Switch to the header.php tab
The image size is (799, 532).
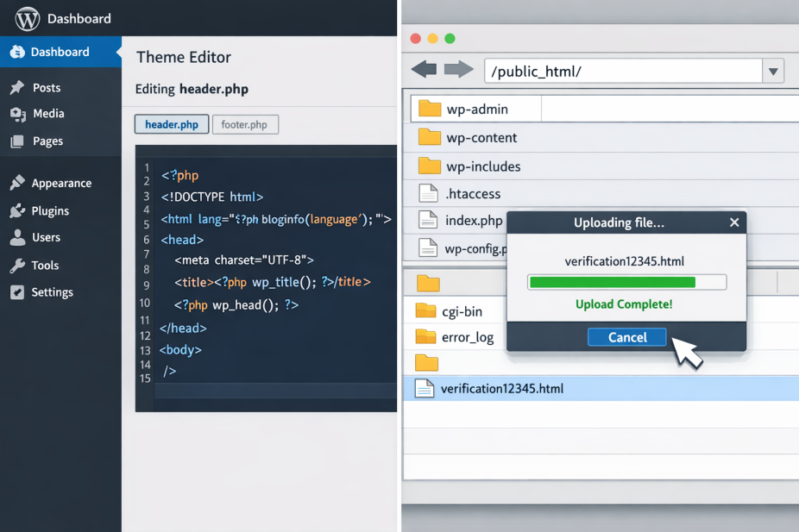point(172,124)
